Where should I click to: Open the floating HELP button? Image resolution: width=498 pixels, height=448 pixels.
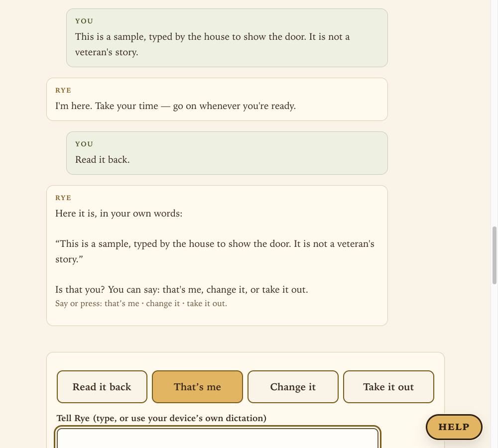pyautogui.click(x=454, y=427)
